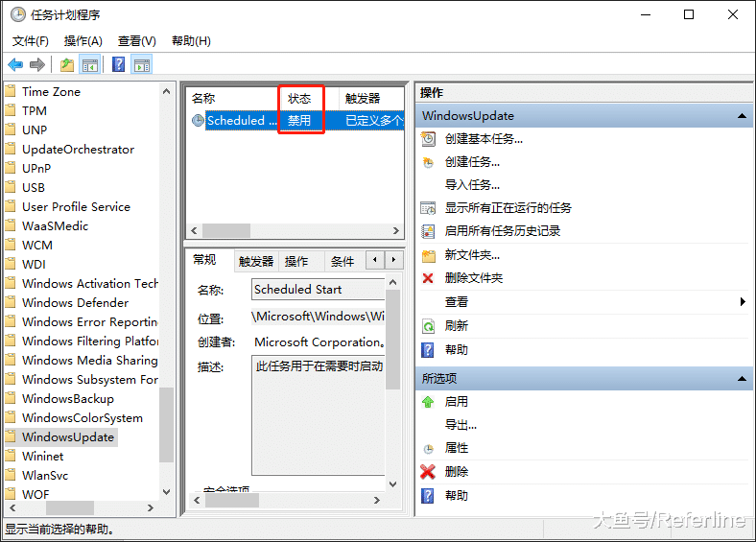Click the 创建基本任务 icon in actions pane

(x=428, y=139)
